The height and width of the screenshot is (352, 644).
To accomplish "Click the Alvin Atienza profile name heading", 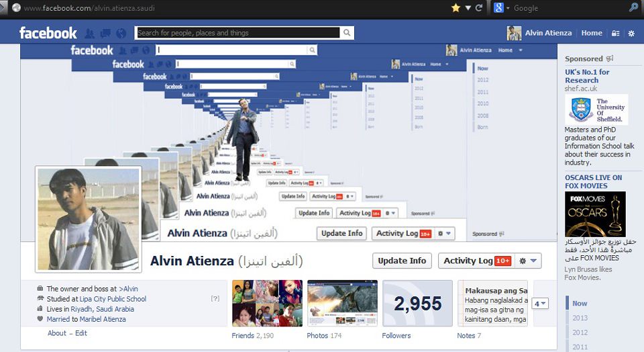I will (192, 261).
